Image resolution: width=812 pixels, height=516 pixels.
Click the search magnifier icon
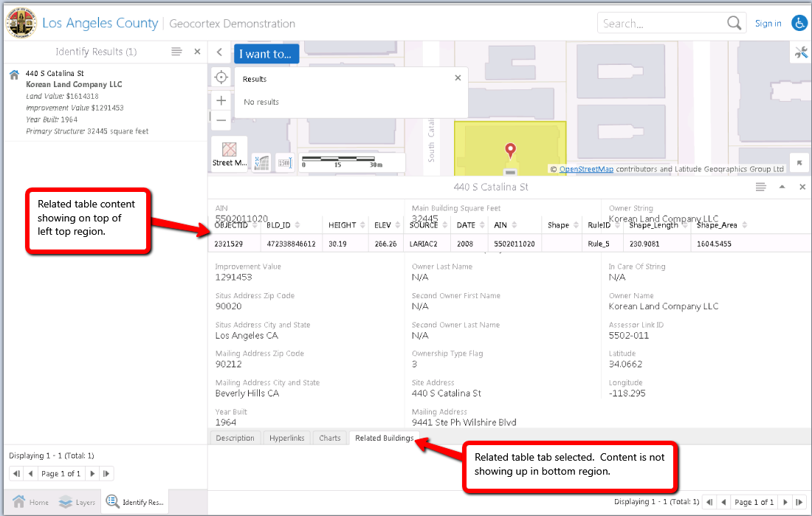tap(734, 24)
